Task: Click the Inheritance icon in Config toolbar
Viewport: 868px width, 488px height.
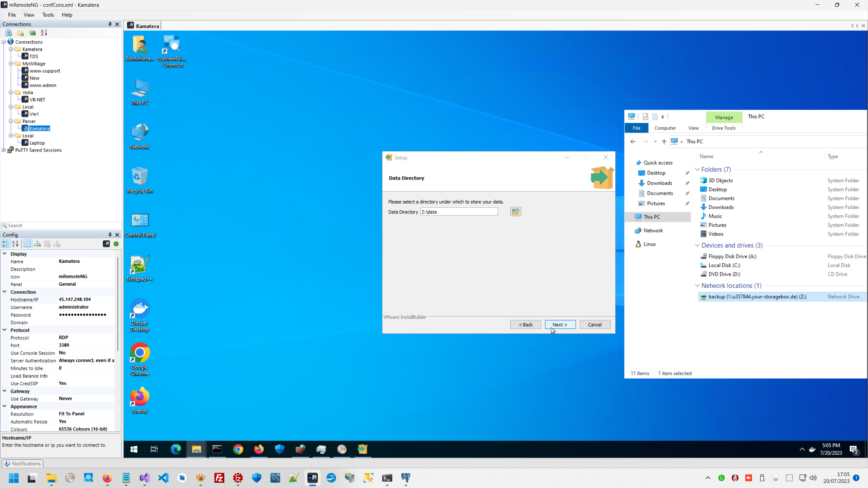Action: pos(37,244)
